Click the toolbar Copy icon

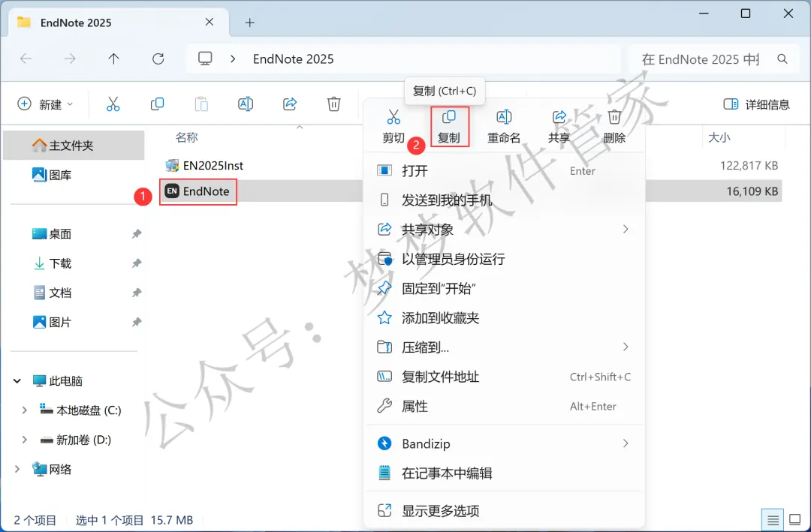pos(157,104)
